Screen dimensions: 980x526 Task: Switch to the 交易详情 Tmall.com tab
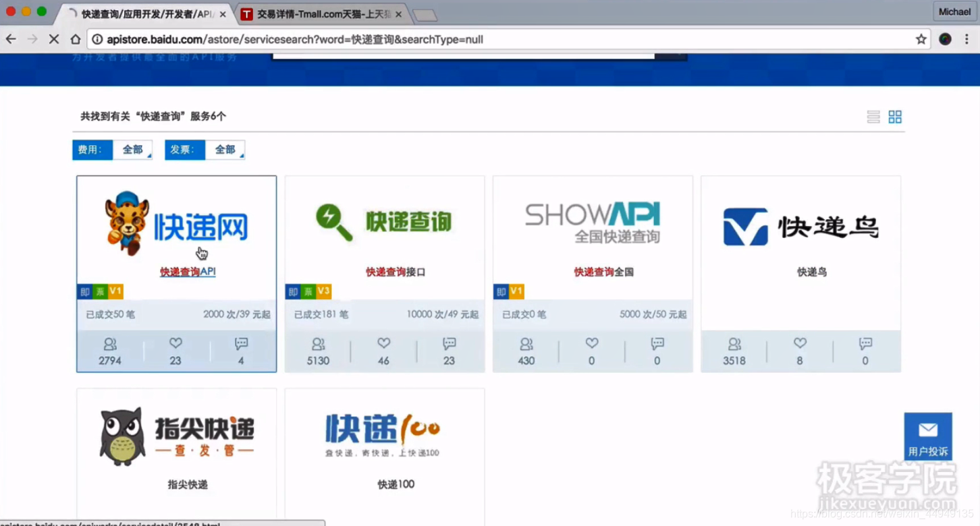click(324, 14)
